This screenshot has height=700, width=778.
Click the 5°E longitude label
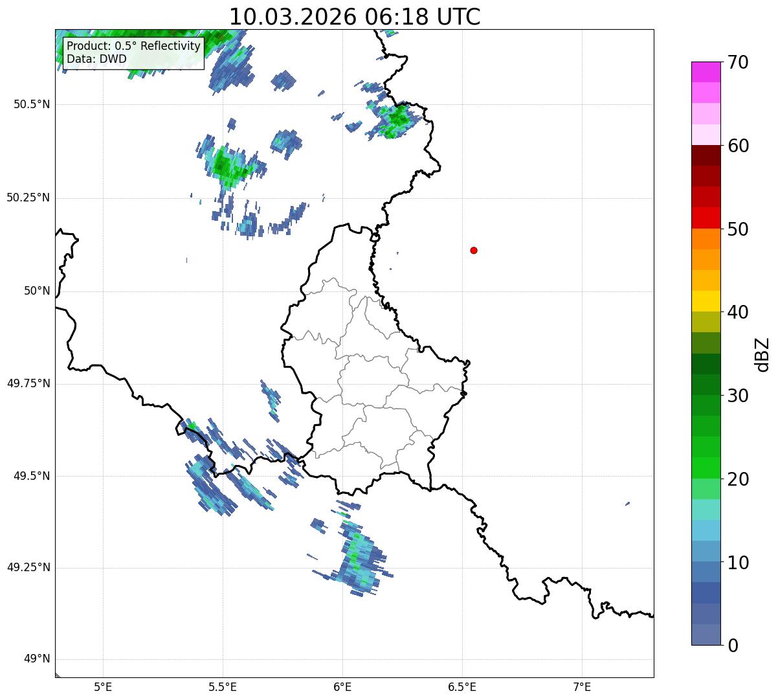(x=103, y=687)
